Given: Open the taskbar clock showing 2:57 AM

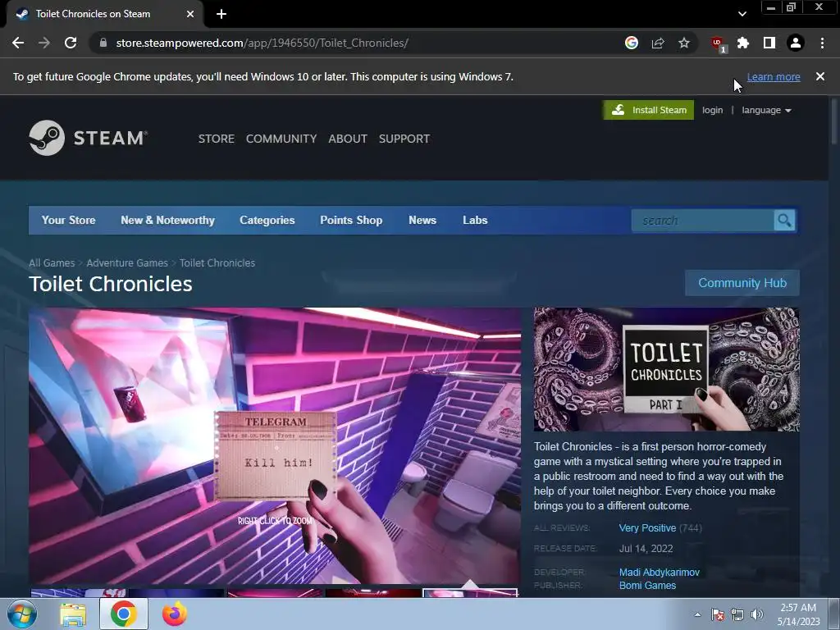Looking at the screenshot, I should click(798, 614).
